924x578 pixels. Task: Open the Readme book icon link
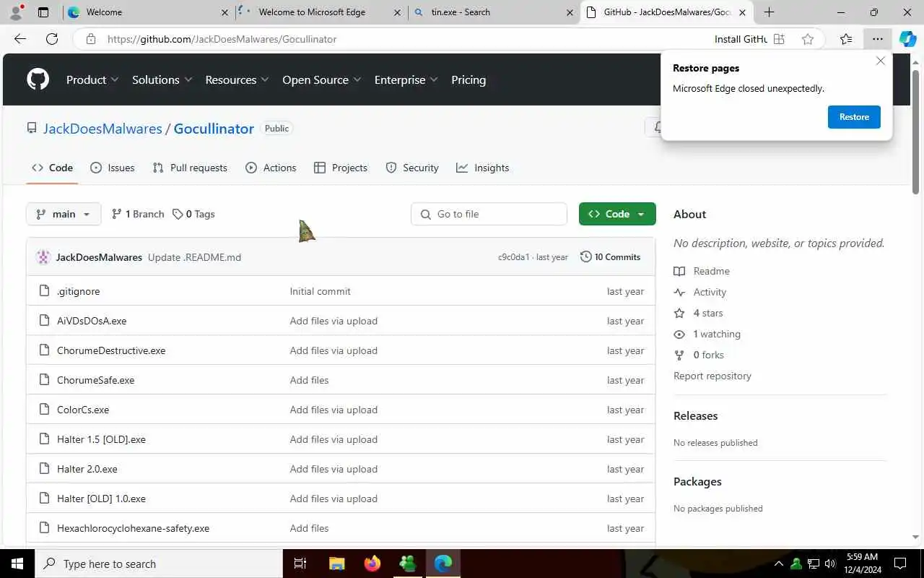(x=679, y=271)
